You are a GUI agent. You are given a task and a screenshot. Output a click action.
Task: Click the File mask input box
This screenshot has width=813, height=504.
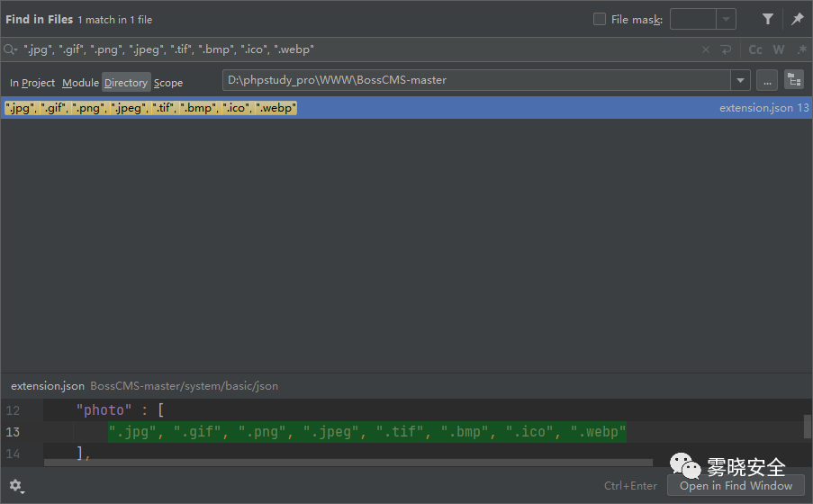pos(693,19)
